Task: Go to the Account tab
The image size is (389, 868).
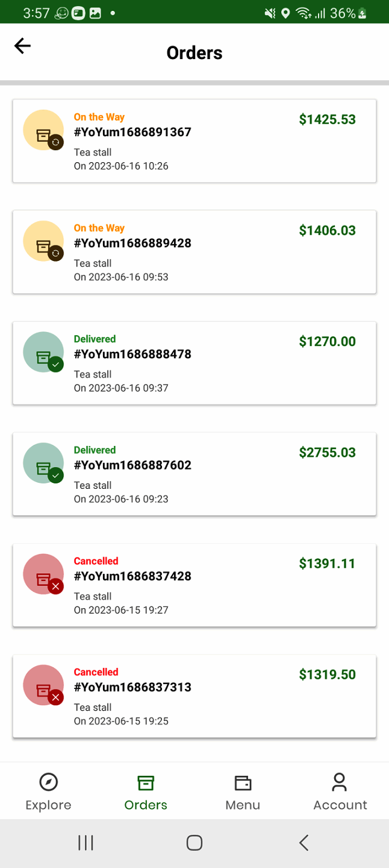Action: point(340,792)
